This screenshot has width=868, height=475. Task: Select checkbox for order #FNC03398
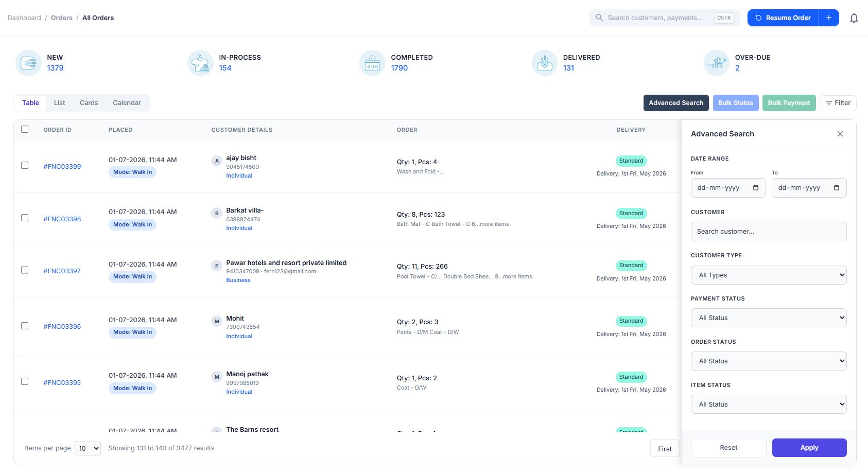(25, 218)
